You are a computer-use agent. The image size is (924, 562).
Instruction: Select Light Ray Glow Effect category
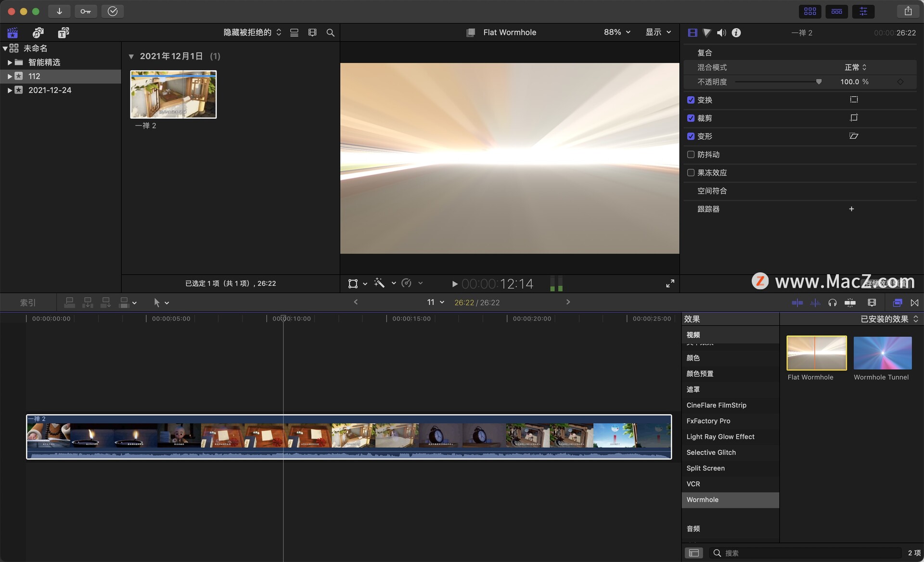coord(720,436)
